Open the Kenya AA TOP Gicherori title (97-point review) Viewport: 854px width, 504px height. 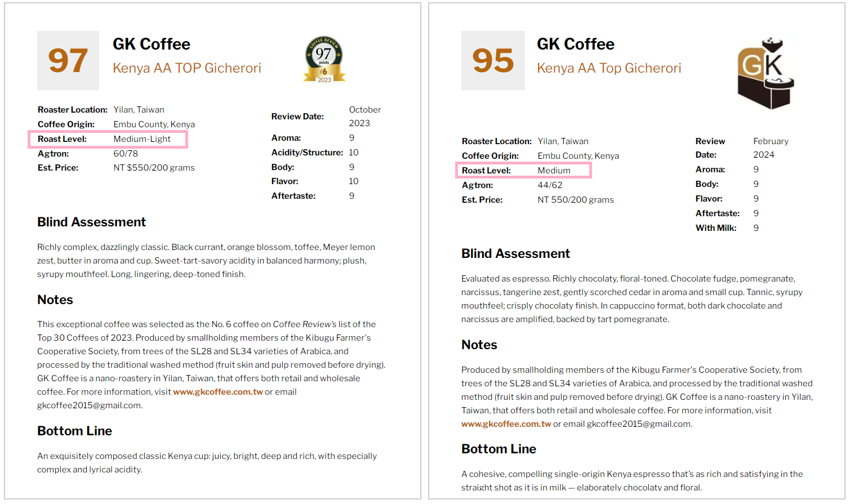[187, 68]
